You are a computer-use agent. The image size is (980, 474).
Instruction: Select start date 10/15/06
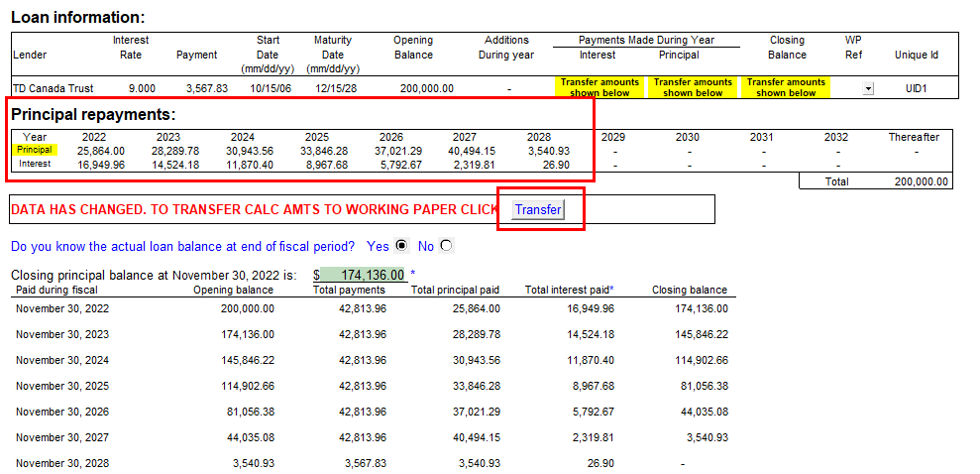(x=271, y=88)
